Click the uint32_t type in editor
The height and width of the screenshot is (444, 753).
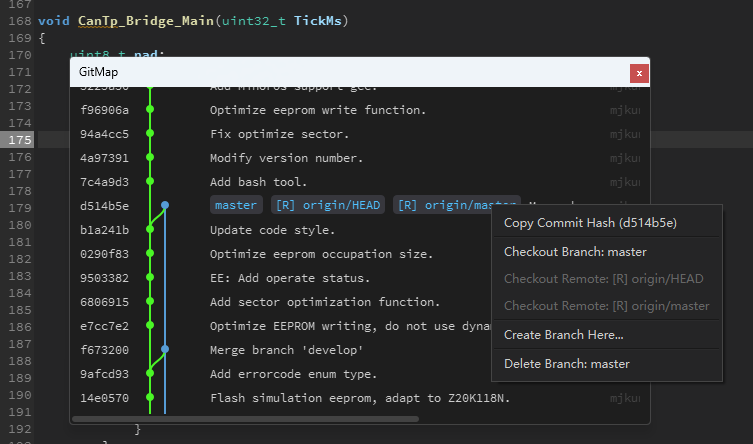[254, 21]
